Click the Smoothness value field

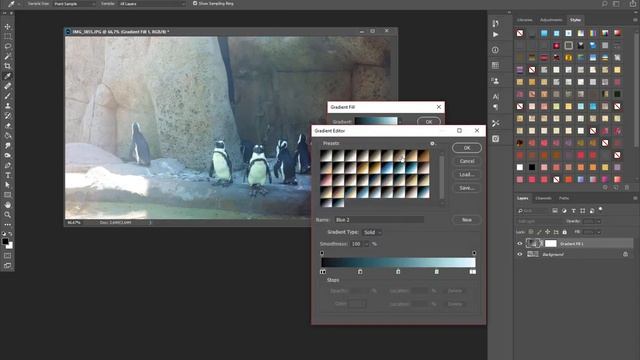click(x=356, y=244)
